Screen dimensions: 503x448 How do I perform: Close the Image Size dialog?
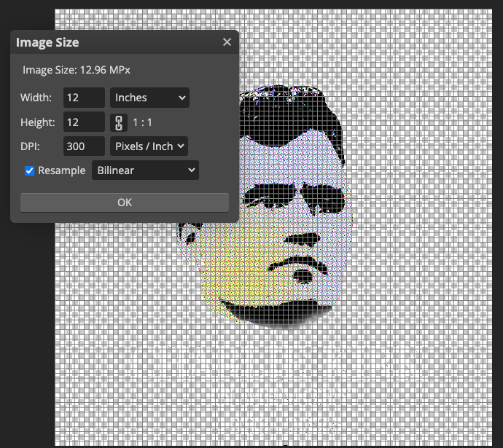click(227, 42)
